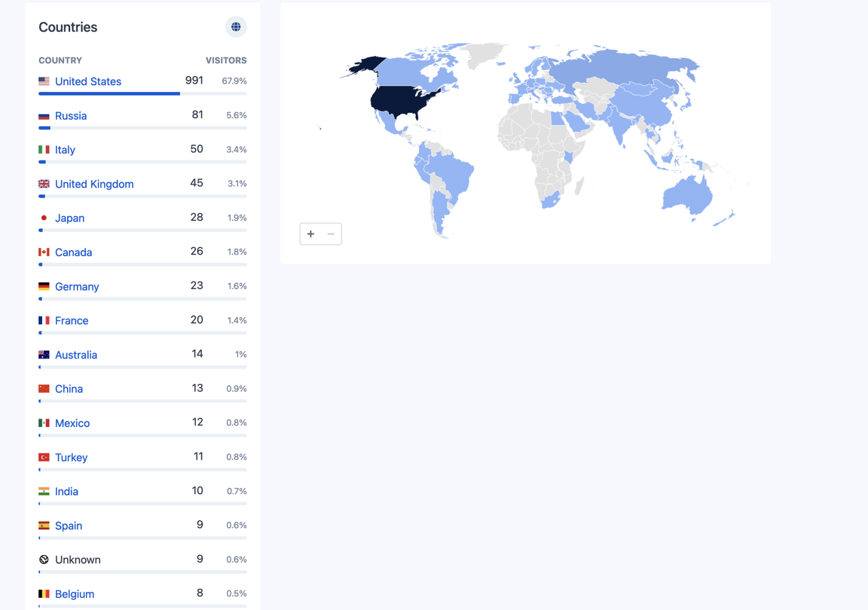Open the Russia country link
This screenshot has width=868, height=610.
71,116
